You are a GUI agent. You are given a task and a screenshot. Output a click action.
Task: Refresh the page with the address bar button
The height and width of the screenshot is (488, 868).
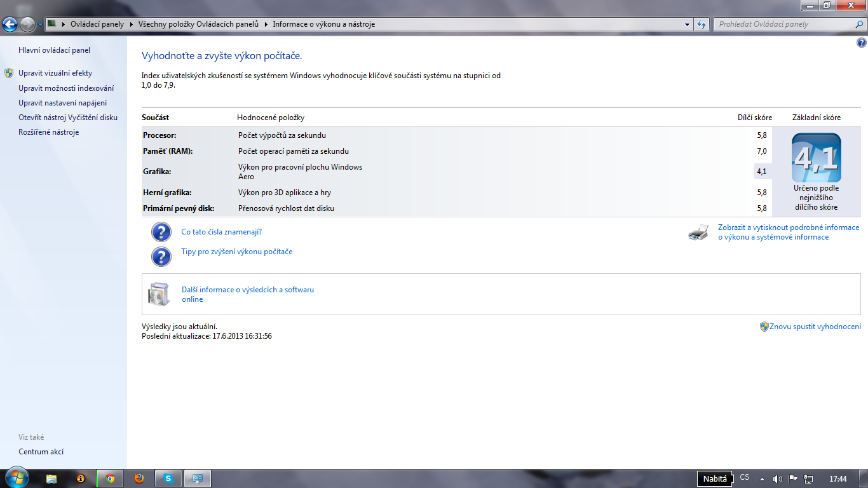pyautogui.click(x=702, y=24)
